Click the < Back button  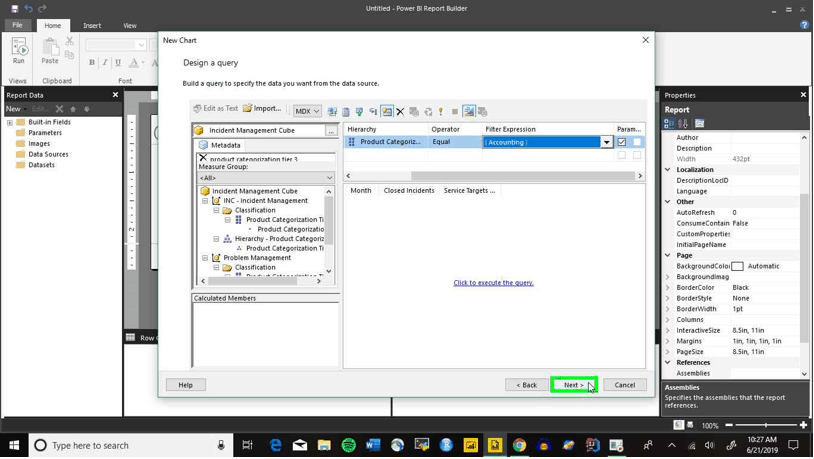526,385
